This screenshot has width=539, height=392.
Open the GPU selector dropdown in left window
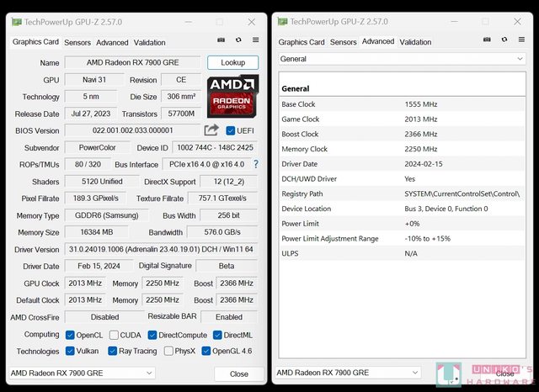tap(82, 373)
